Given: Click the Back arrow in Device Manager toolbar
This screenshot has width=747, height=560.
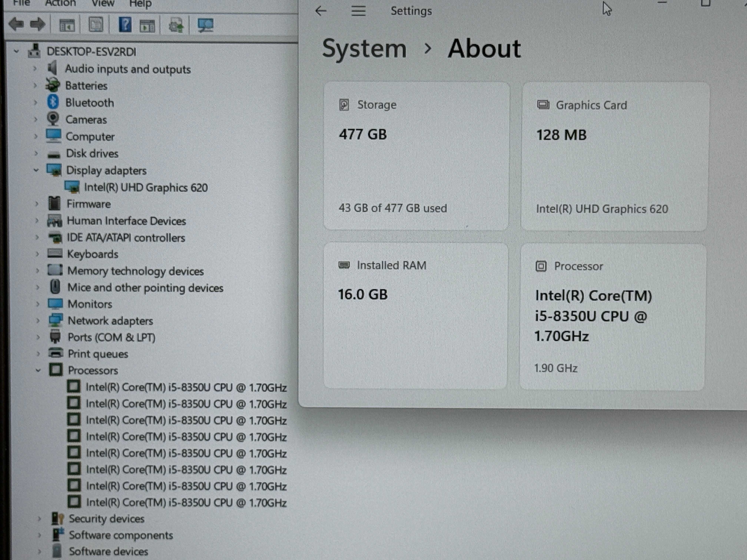Looking at the screenshot, I should [x=16, y=24].
